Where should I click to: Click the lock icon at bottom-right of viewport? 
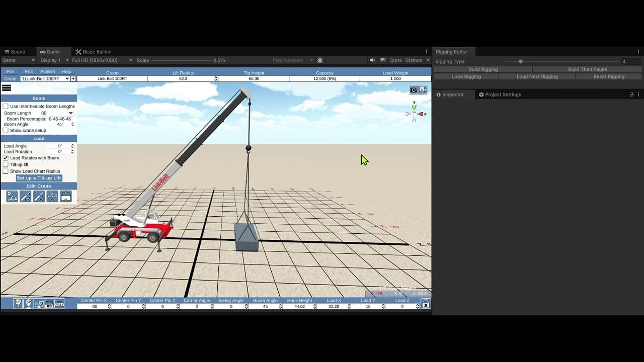pos(426,303)
